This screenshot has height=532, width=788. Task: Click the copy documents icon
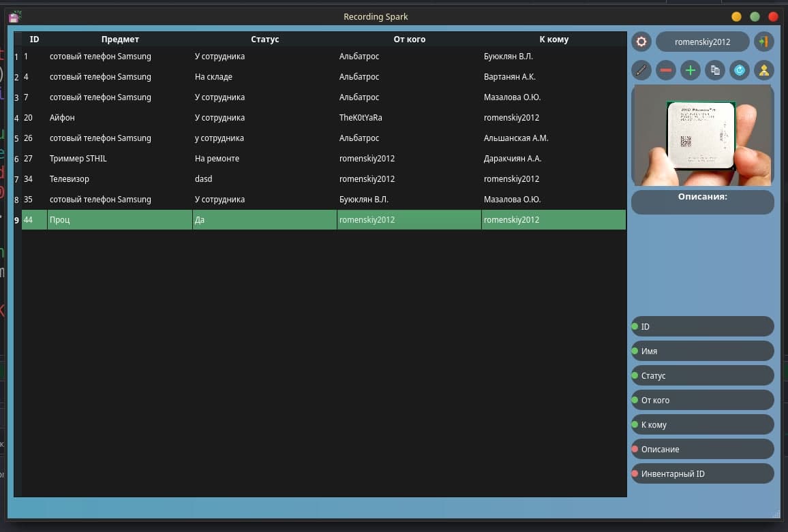click(714, 70)
